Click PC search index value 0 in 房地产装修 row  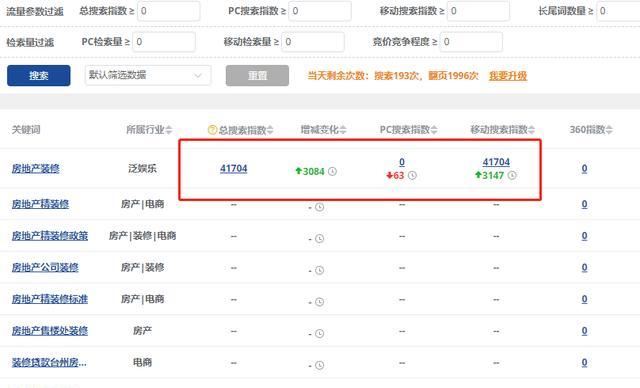pyautogui.click(x=402, y=162)
